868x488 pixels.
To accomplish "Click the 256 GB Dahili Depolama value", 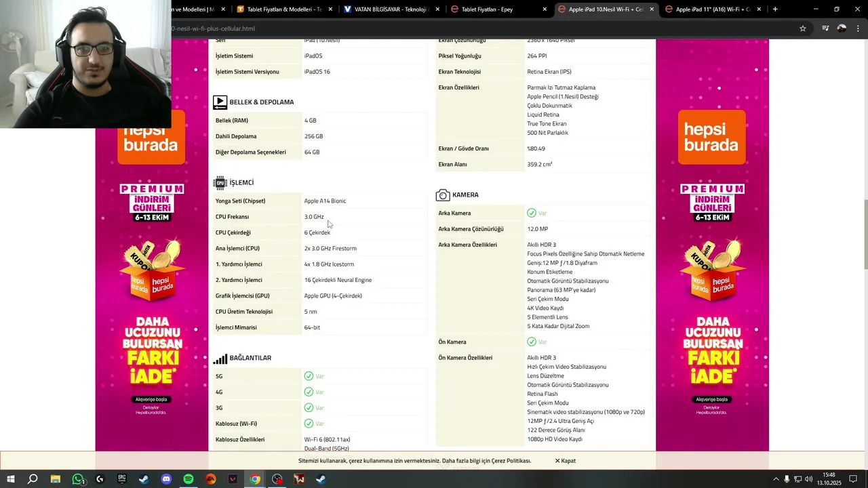I will (313, 136).
